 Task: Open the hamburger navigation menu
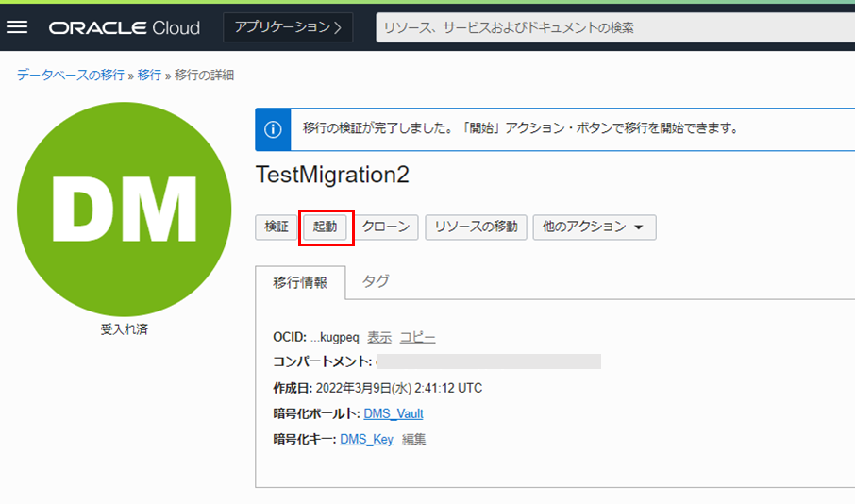18,27
